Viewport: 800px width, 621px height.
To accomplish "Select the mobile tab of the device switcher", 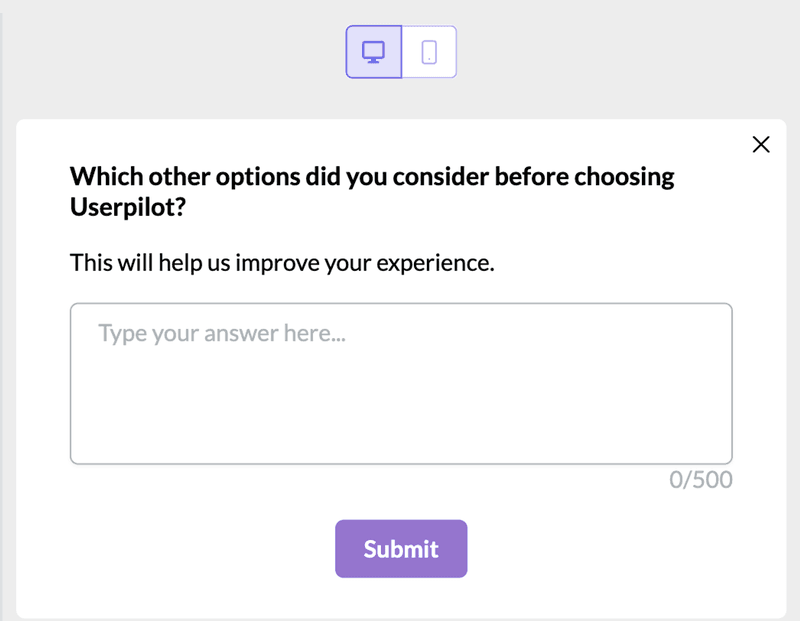I will tap(428, 51).
